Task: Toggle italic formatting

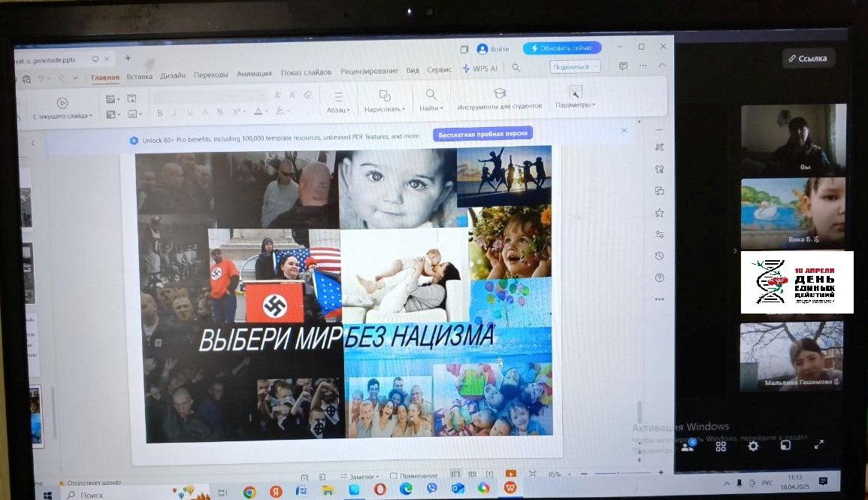Action: click(174, 112)
